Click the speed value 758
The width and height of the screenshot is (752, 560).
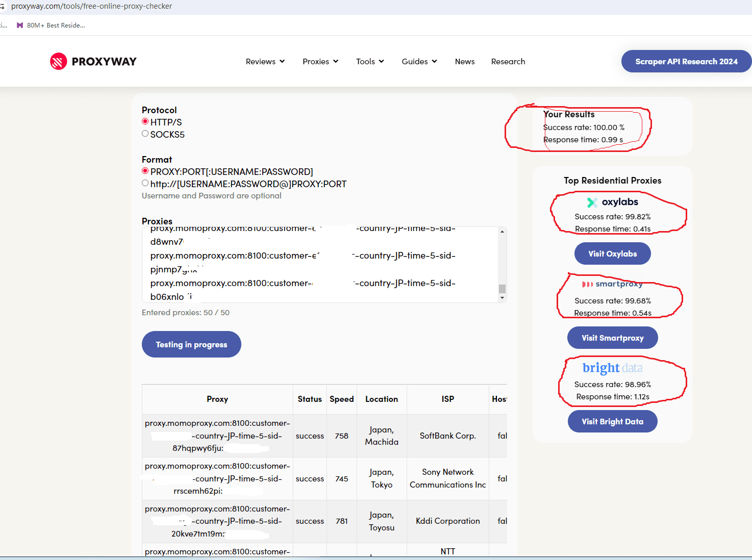(342, 436)
